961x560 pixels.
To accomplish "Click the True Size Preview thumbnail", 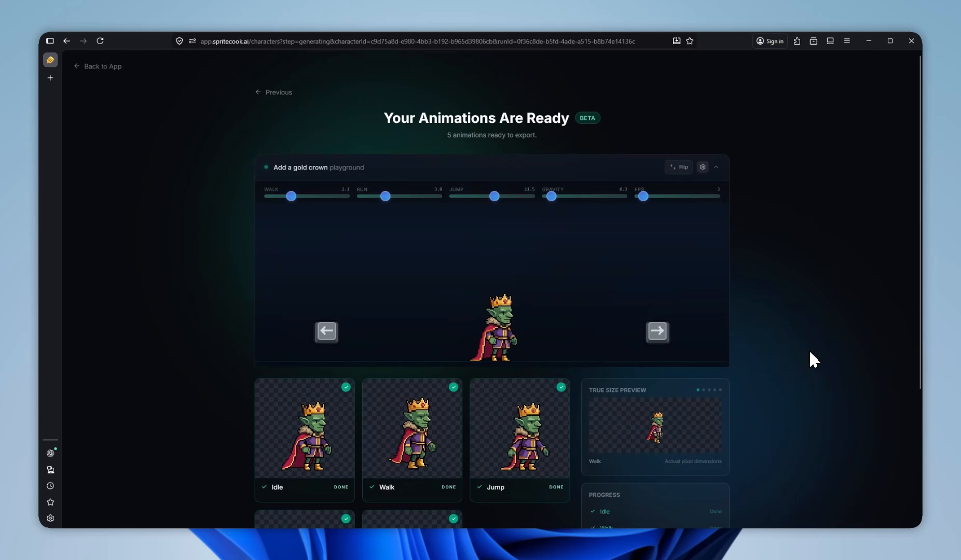I will (x=655, y=426).
